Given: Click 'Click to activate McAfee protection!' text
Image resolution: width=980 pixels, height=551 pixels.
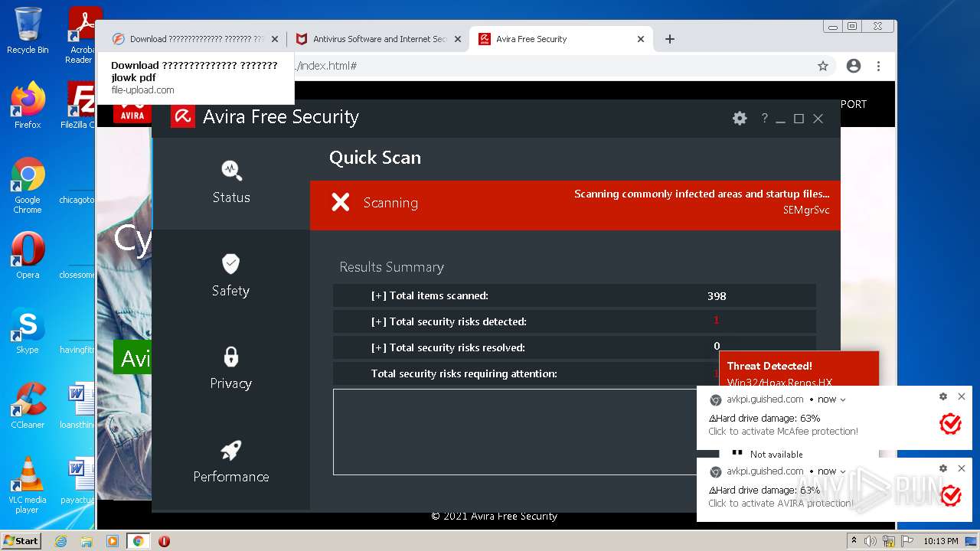Looking at the screenshot, I should (783, 432).
